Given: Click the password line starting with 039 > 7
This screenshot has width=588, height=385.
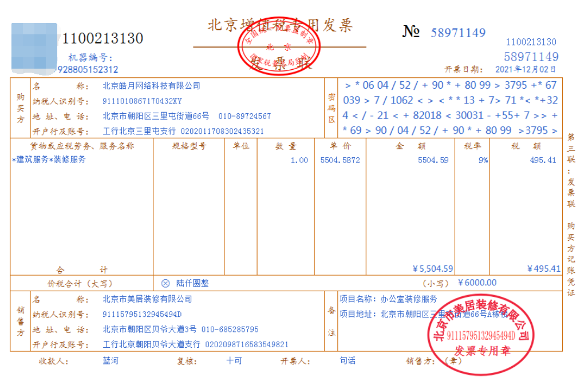Looking at the screenshot, I should [451, 100].
